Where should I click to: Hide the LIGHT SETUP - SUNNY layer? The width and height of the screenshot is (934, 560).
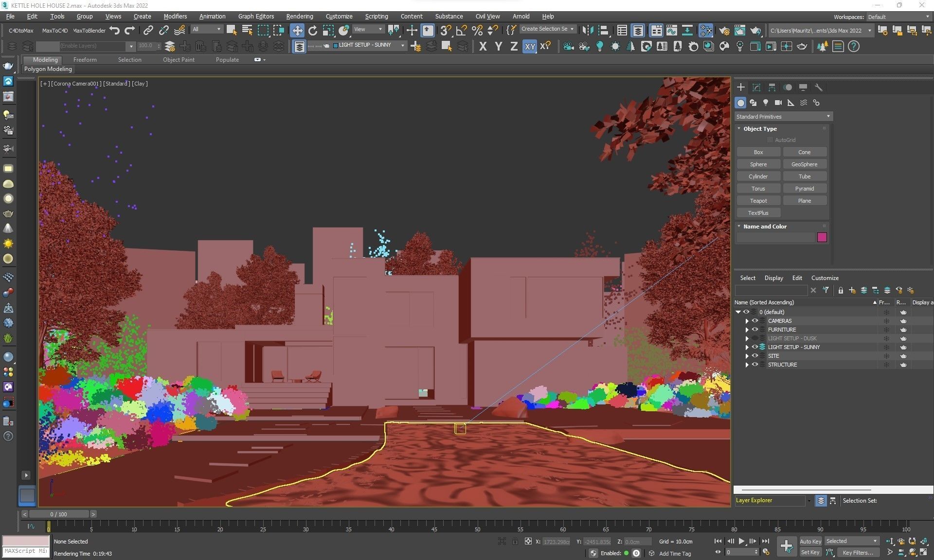(x=755, y=347)
